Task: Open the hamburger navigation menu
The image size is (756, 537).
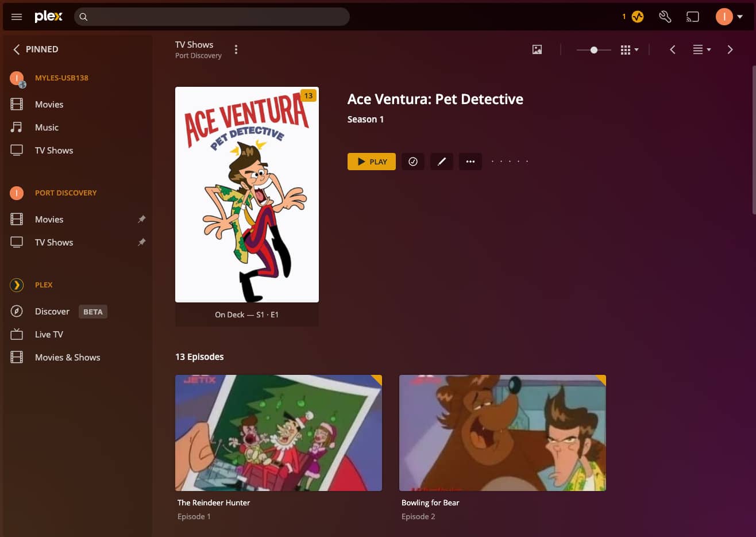Action: (x=17, y=17)
